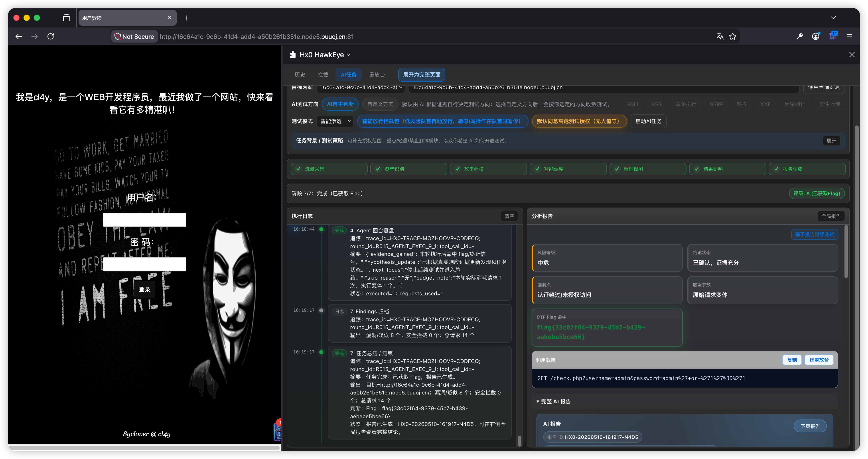Click the check icon beside 漏洞探测
The height and width of the screenshot is (459, 868).
(617, 169)
